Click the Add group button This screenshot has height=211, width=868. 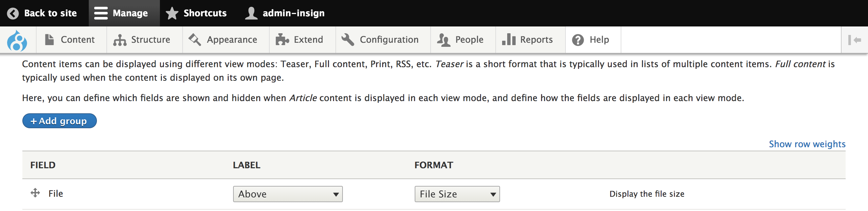point(60,121)
